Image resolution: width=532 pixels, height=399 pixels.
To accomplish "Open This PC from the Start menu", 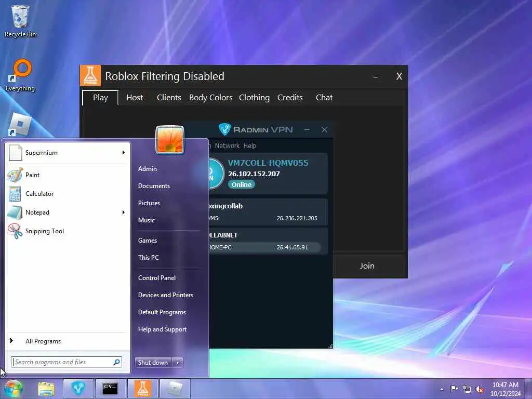I will pyautogui.click(x=149, y=258).
